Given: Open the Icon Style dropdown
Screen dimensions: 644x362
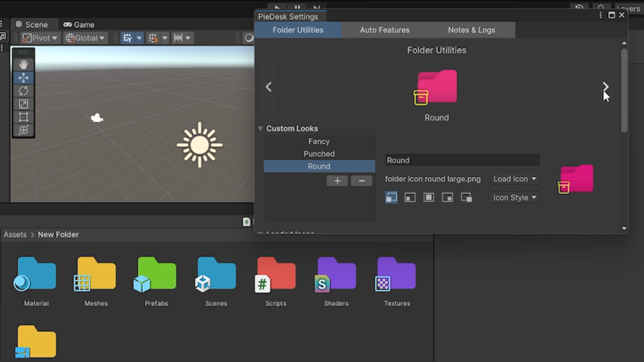Looking at the screenshot, I should [x=515, y=197].
